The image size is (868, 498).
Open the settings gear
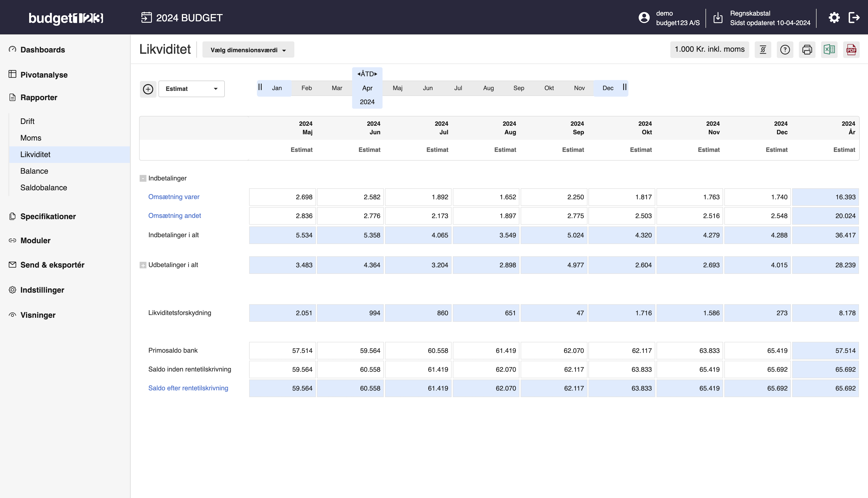[834, 17]
